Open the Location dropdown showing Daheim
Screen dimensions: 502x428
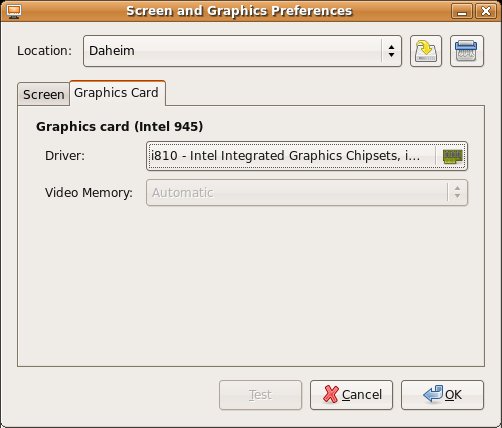pos(242,51)
